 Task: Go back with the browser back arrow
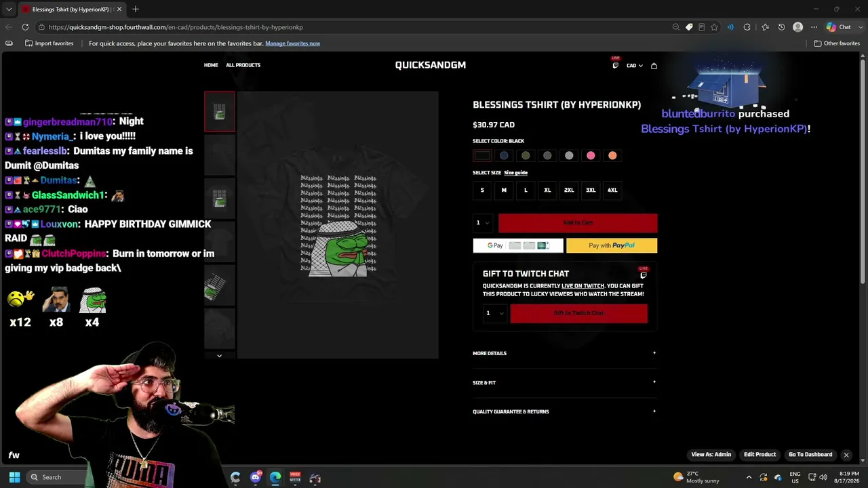(x=8, y=27)
